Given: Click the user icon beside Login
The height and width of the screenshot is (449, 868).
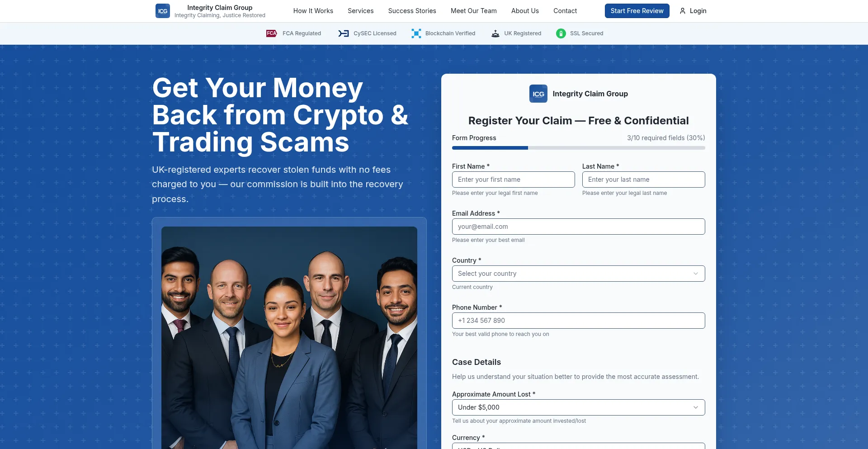Looking at the screenshot, I should tap(683, 11).
